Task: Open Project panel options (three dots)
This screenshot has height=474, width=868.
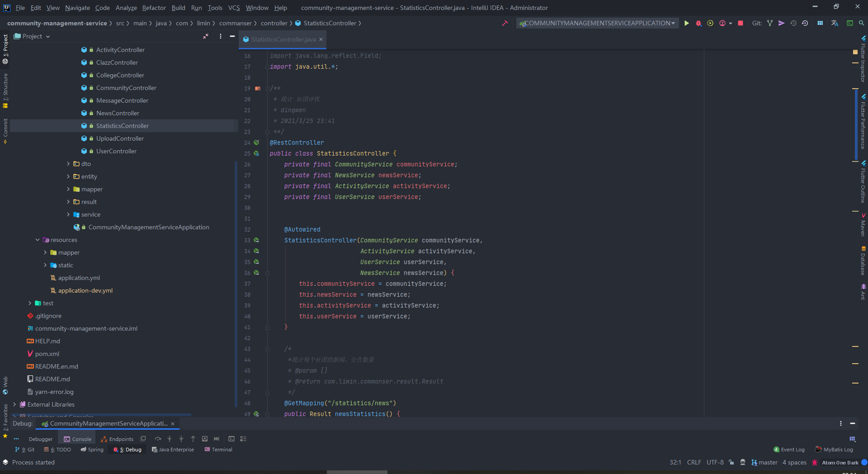Action: coord(221,36)
